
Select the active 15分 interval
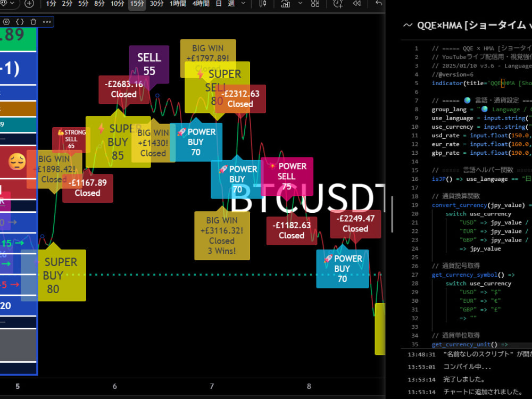(137, 4)
